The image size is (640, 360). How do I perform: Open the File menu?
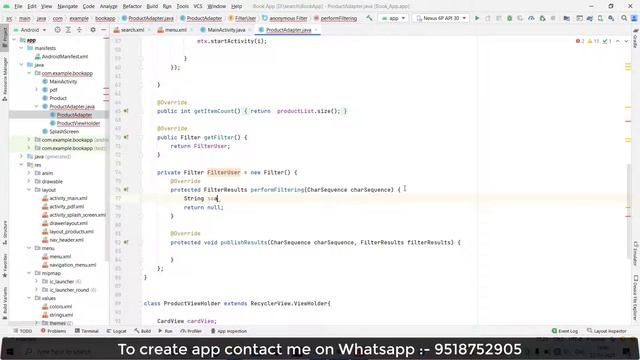tap(18, 6)
